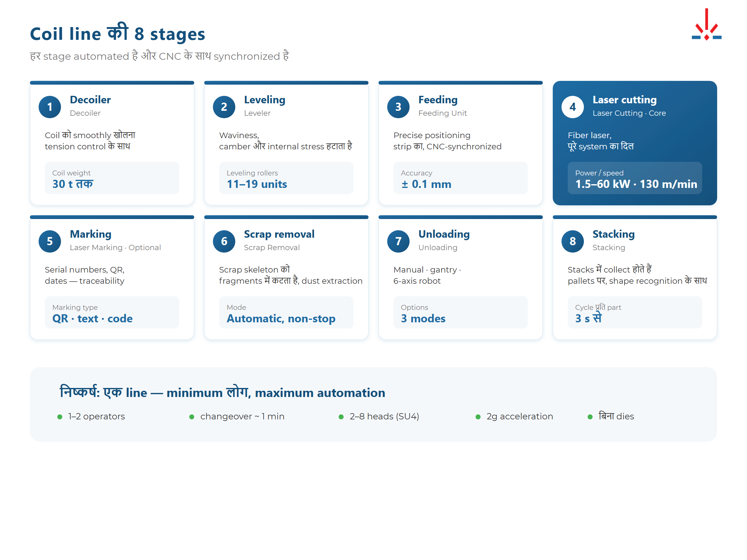Select the Laser cutting card title
747x560 pixels.
pyautogui.click(x=625, y=100)
